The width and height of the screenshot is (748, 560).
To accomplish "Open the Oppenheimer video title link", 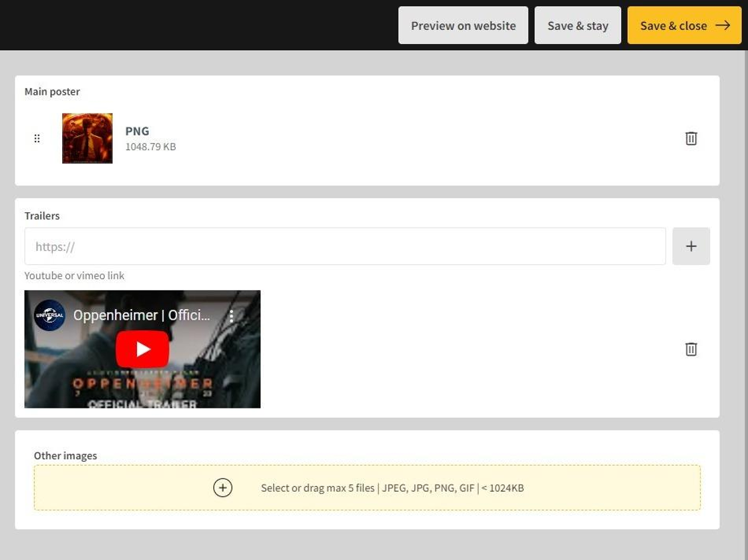I will (x=142, y=315).
